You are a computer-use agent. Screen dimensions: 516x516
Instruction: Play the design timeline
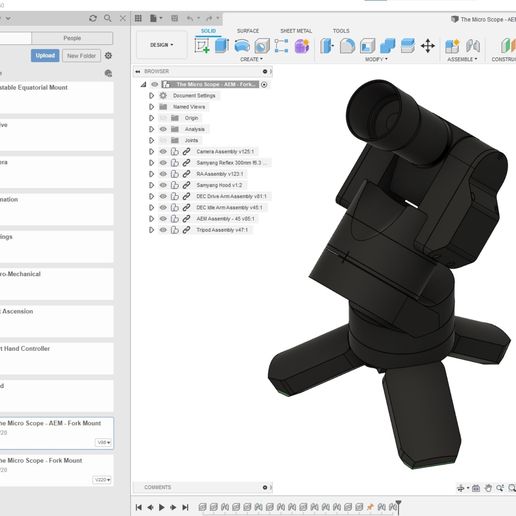162,507
